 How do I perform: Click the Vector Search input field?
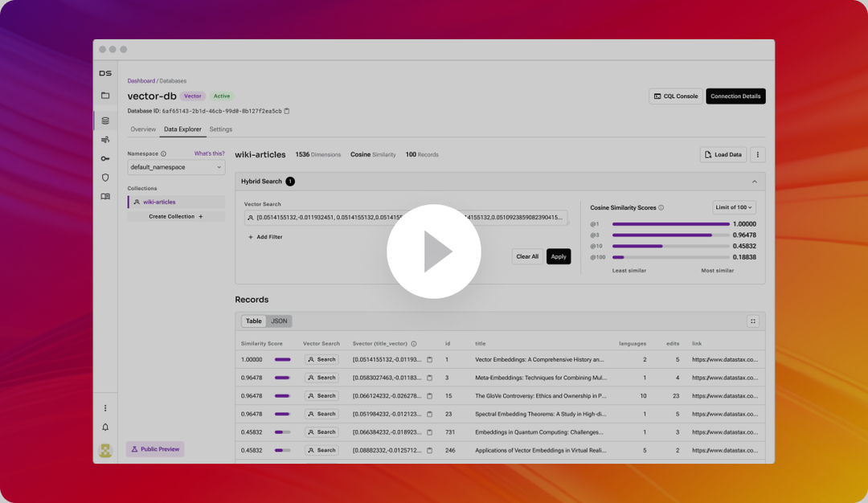tap(406, 218)
